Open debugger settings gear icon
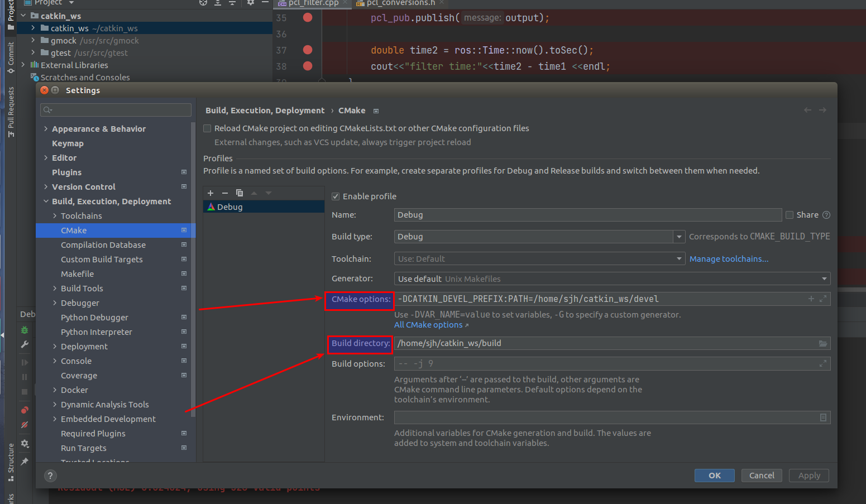866x504 pixels. (x=25, y=444)
